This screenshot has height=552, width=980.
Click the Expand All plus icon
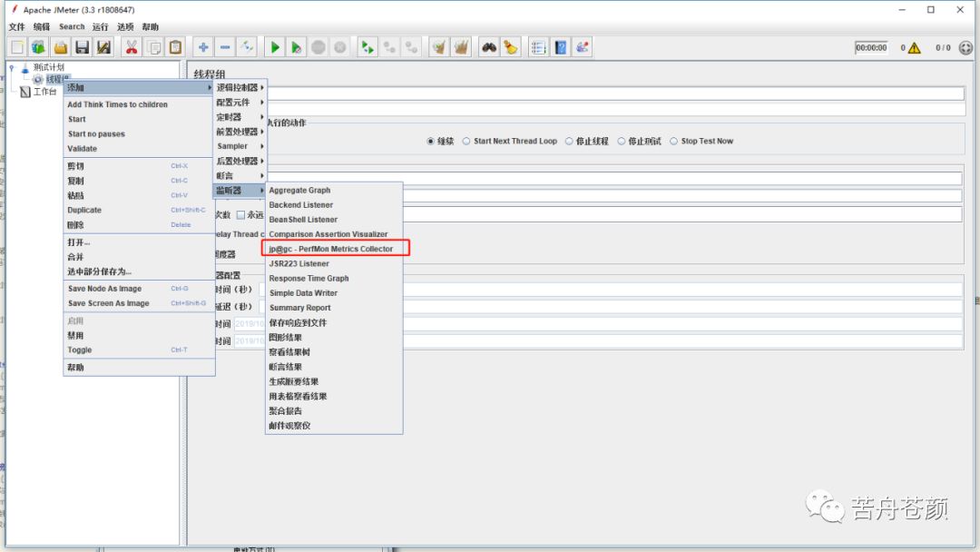(x=203, y=47)
